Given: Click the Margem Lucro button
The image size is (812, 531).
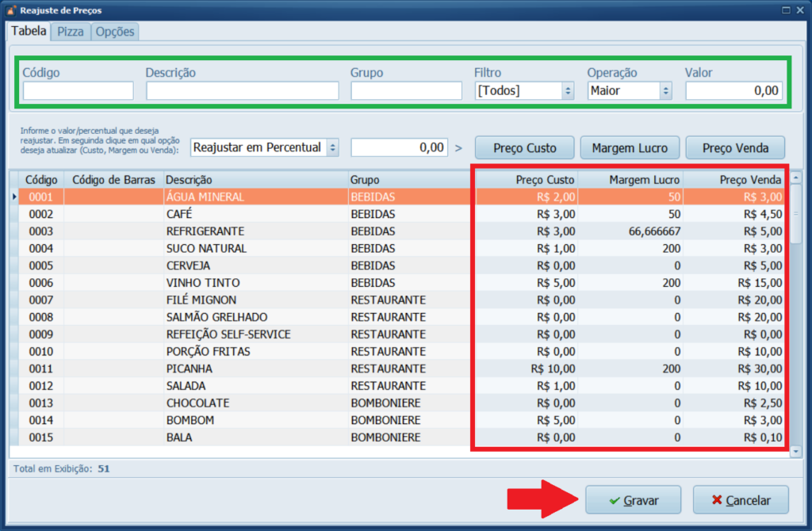Looking at the screenshot, I should coord(629,147).
